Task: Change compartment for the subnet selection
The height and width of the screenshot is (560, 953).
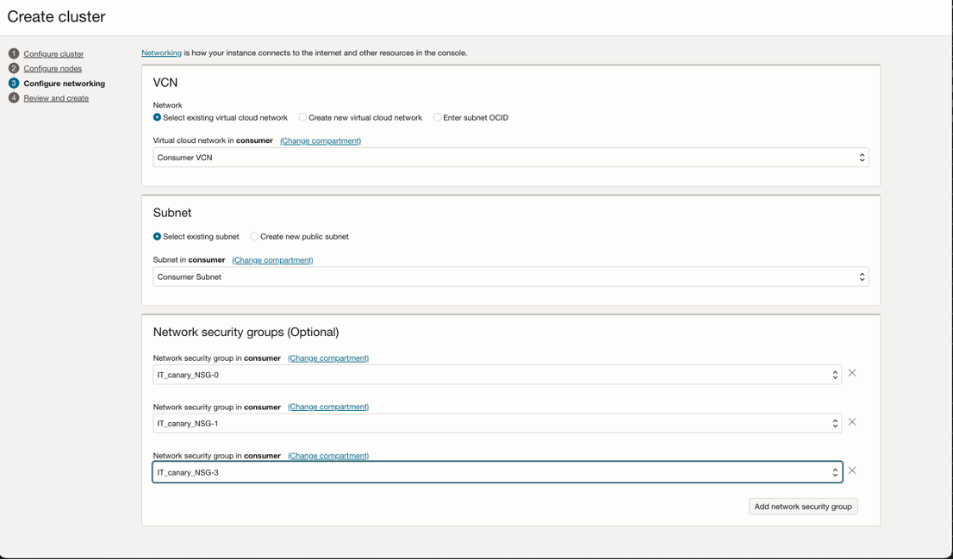Action: click(x=272, y=259)
